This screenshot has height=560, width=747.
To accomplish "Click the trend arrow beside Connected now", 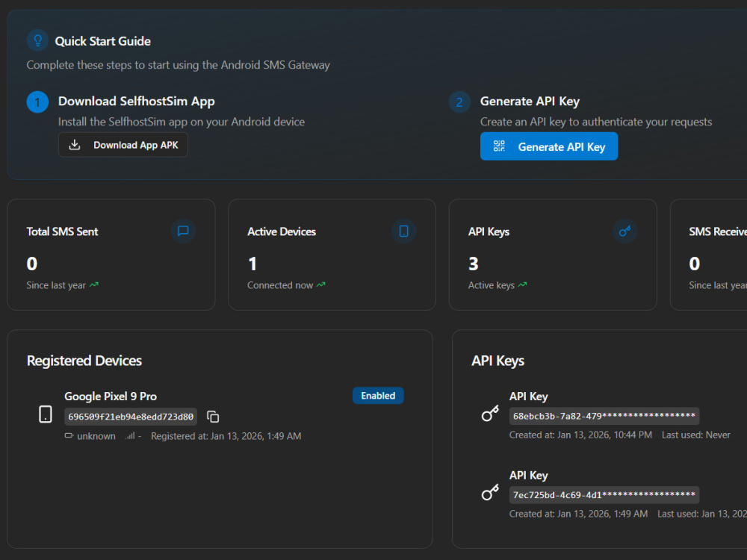I will click(x=321, y=284).
